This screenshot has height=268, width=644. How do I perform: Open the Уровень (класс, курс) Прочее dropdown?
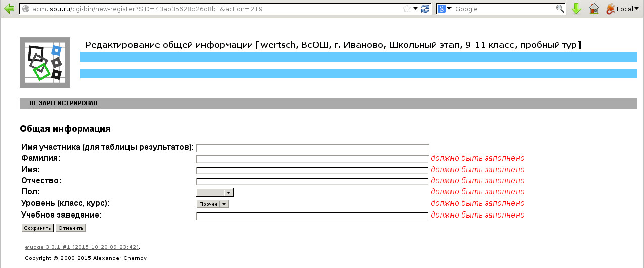tap(212, 204)
